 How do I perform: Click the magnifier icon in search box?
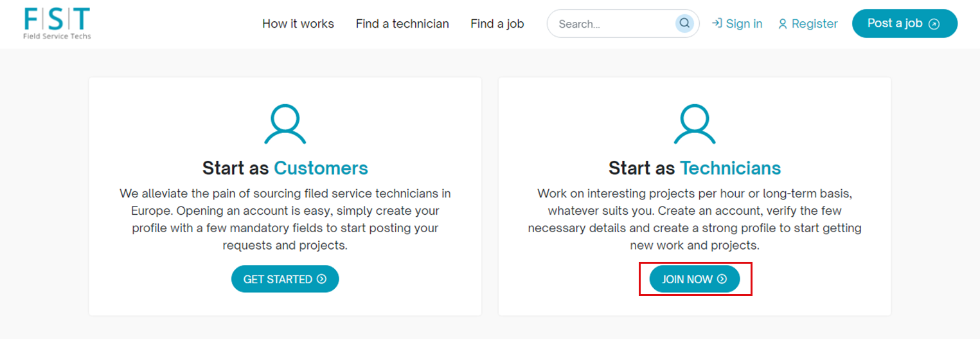point(684,24)
